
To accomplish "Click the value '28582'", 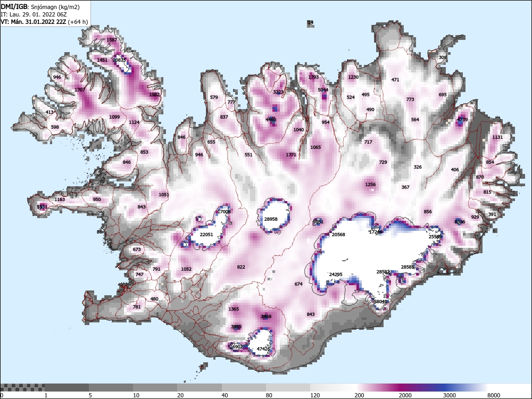I will 383,272.
